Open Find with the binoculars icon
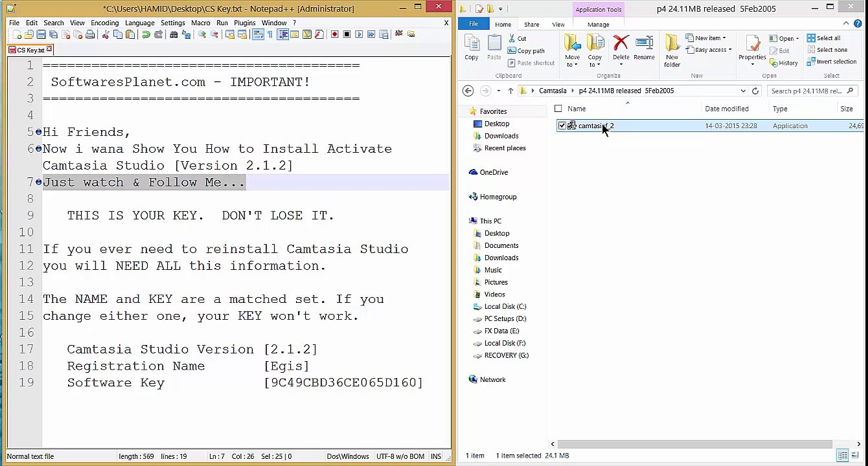This screenshot has height=466, width=868. 174,34
